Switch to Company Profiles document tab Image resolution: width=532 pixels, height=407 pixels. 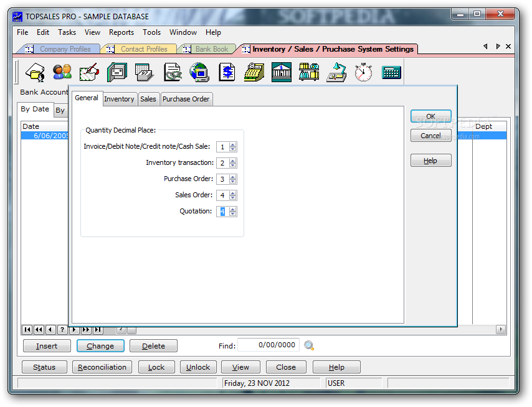coord(65,49)
